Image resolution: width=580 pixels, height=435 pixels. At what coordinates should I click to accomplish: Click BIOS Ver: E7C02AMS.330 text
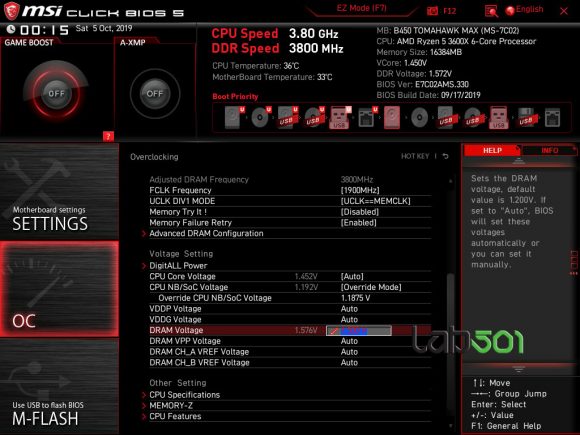[x=422, y=84]
